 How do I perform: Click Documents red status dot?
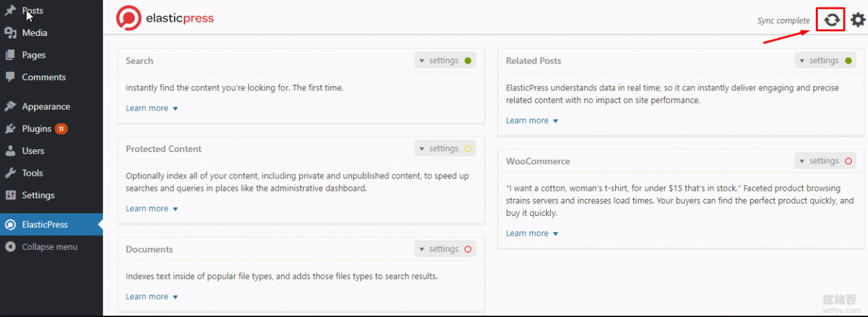468,249
